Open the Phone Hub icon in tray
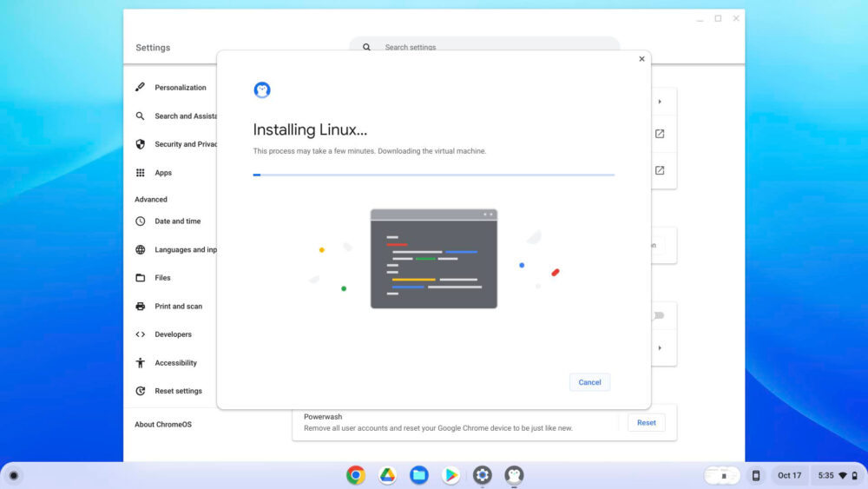The width and height of the screenshot is (868, 489). [x=756, y=475]
